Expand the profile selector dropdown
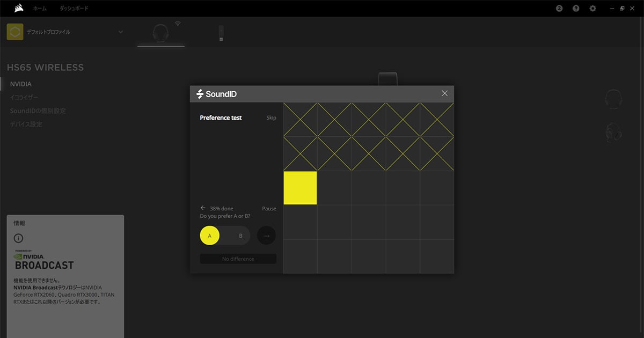 tap(121, 32)
